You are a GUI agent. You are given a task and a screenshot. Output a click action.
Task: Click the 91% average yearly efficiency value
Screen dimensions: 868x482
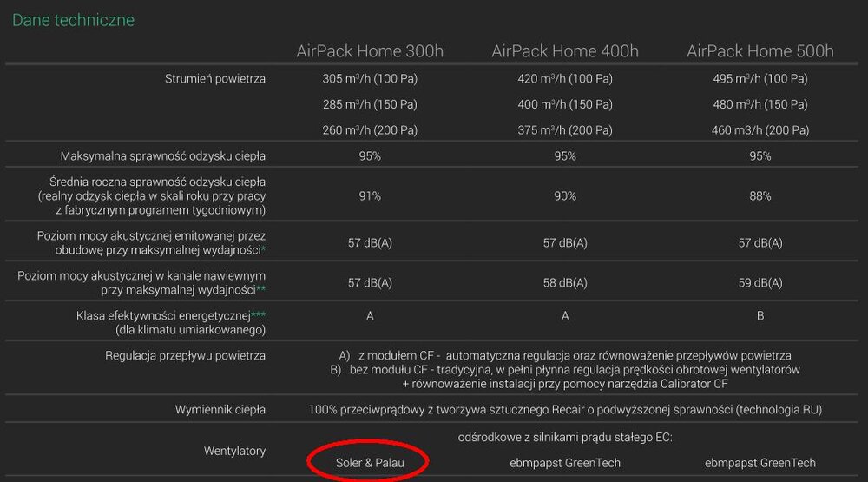click(x=370, y=196)
